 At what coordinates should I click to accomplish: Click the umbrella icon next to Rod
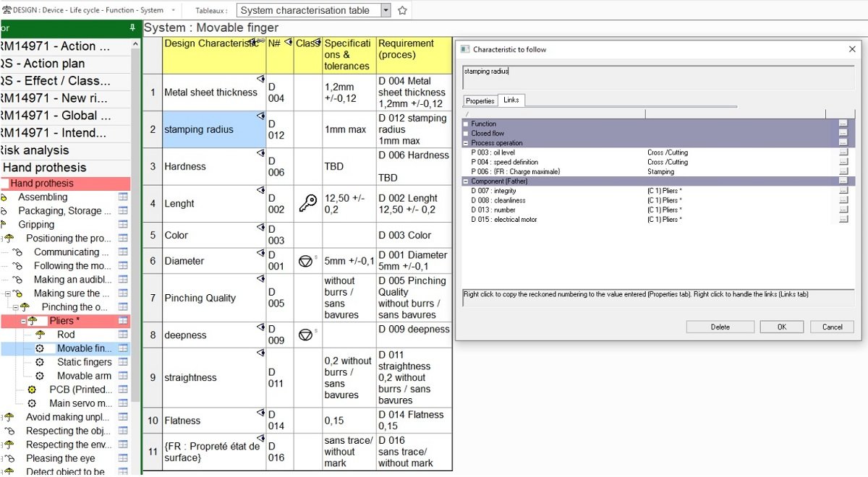coord(40,335)
